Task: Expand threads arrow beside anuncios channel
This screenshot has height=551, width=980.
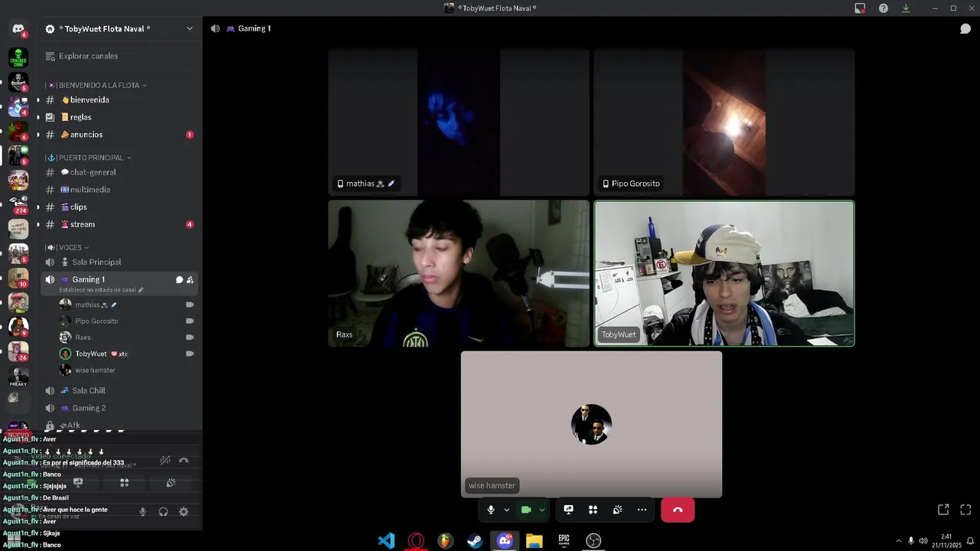Action: pos(38,135)
